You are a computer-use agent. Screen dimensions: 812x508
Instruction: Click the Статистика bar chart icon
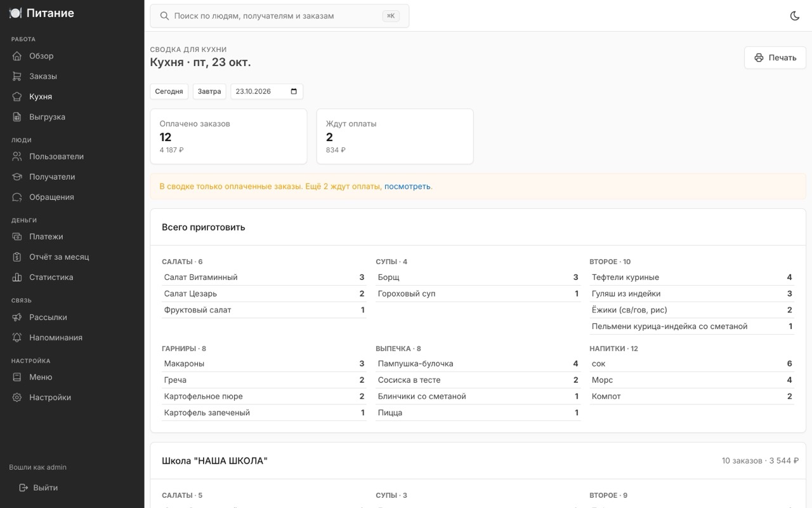tap(17, 277)
